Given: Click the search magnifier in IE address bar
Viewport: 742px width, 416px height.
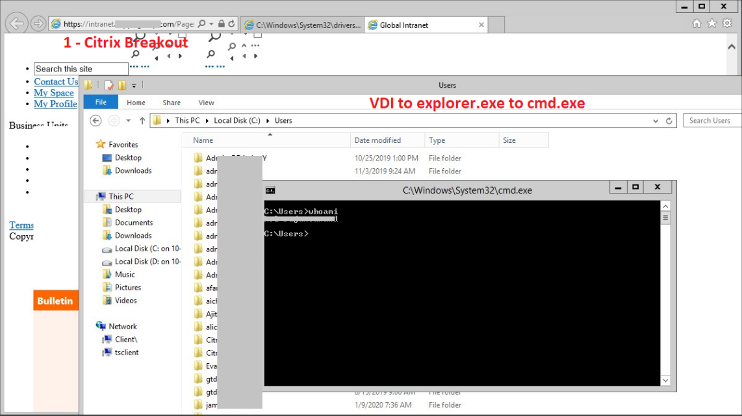Looking at the screenshot, I should pos(202,24).
